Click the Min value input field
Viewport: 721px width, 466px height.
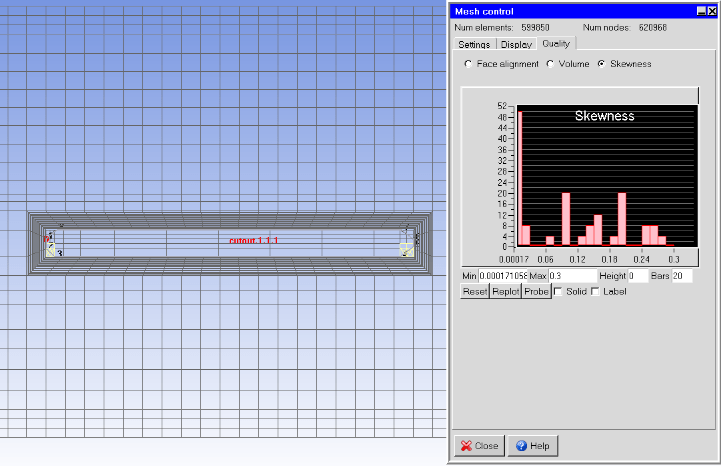[x=503, y=276]
